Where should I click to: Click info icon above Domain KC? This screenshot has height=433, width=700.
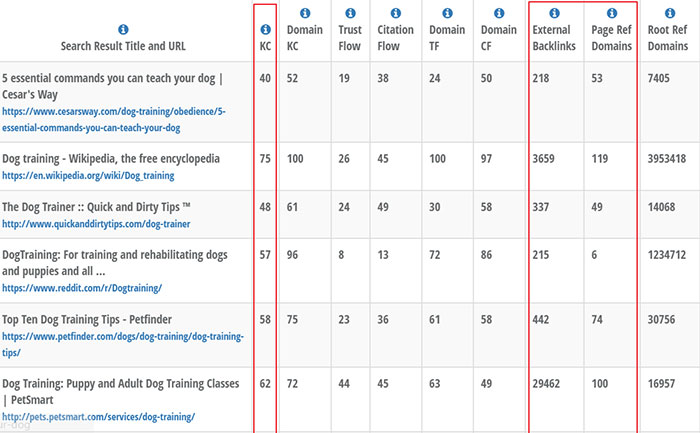point(305,13)
